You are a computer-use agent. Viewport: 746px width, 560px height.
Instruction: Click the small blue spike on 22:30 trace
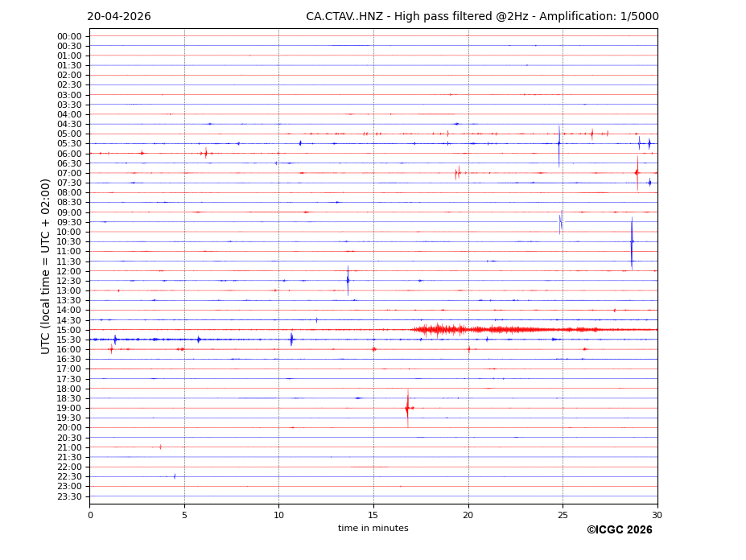coord(175,476)
